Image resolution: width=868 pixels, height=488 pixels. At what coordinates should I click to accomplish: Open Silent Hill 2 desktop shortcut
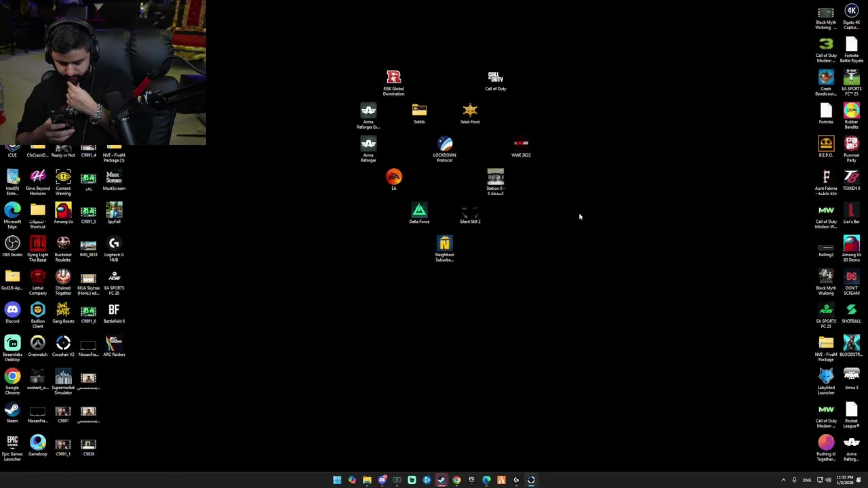click(x=470, y=213)
